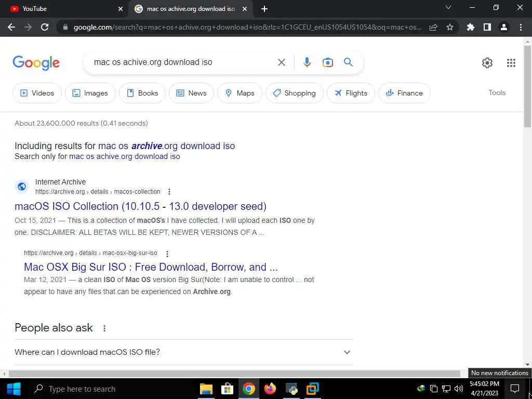Open People also ask options menu
Viewport: 532px width, 399px height.
104,328
